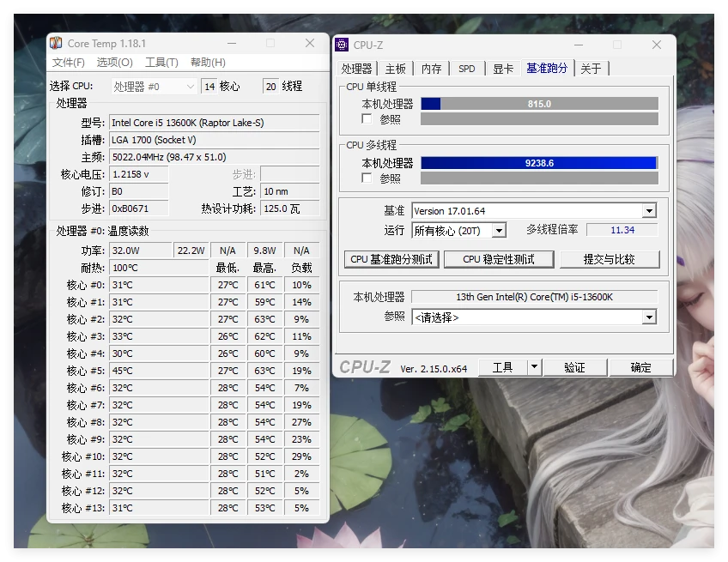Click the CPU-Z title bar icon

tap(342, 45)
